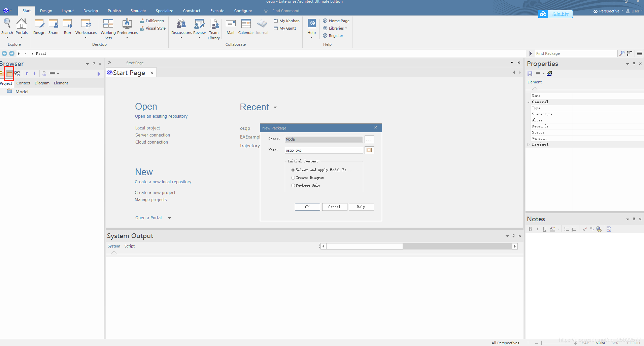Apply italic in Notes toolbar
Viewport: 644px width, 346px height.
pyautogui.click(x=537, y=229)
